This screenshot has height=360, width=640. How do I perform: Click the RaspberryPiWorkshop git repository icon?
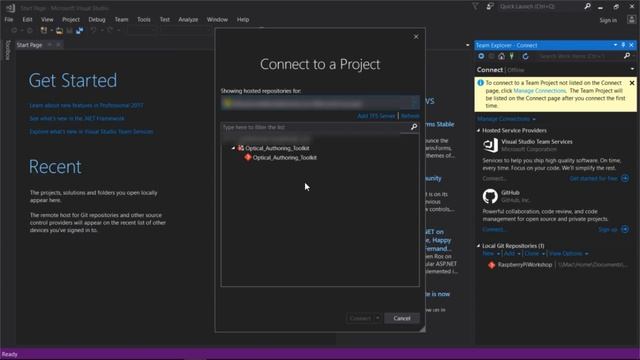point(491,265)
